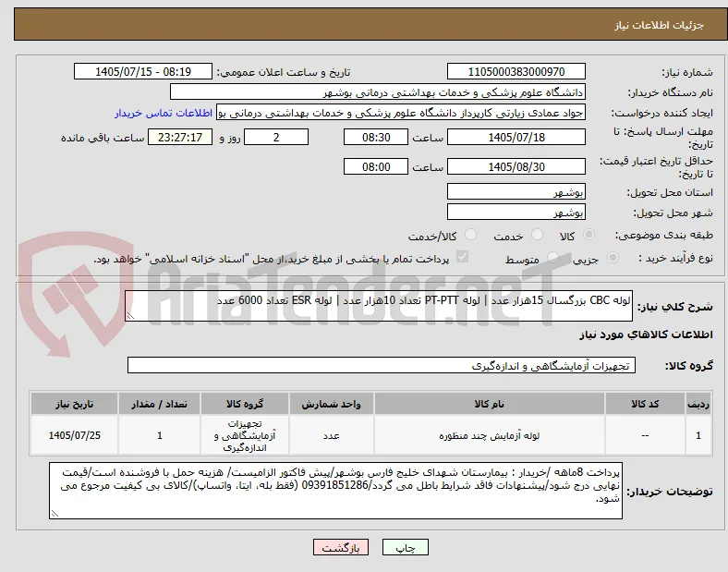728x572 pixels.
Task: Select the جزیی purchase type radio
Action: coord(613,257)
